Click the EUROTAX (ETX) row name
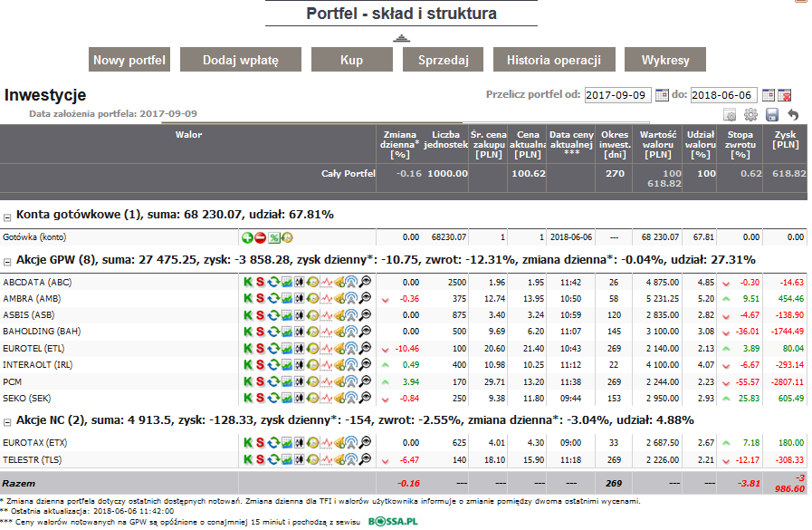Viewport: 812px width, 530px height. click(34, 443)
